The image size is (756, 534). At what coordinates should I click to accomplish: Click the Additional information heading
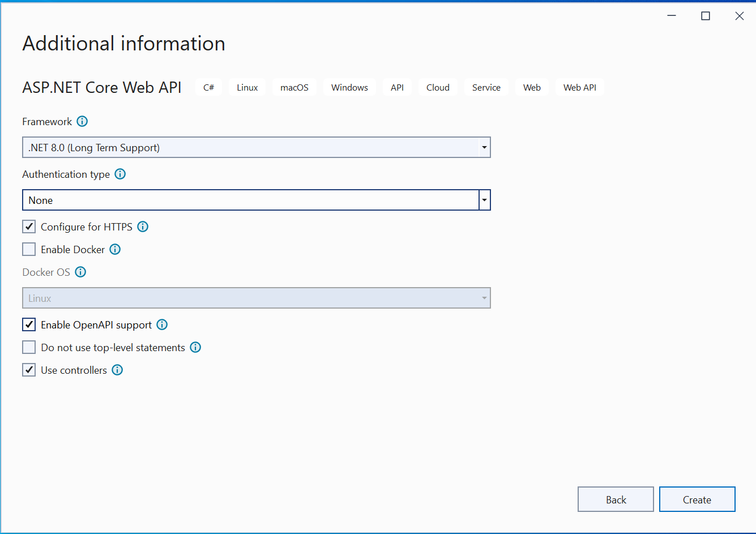pyautogui.click(x=124, y=44)
